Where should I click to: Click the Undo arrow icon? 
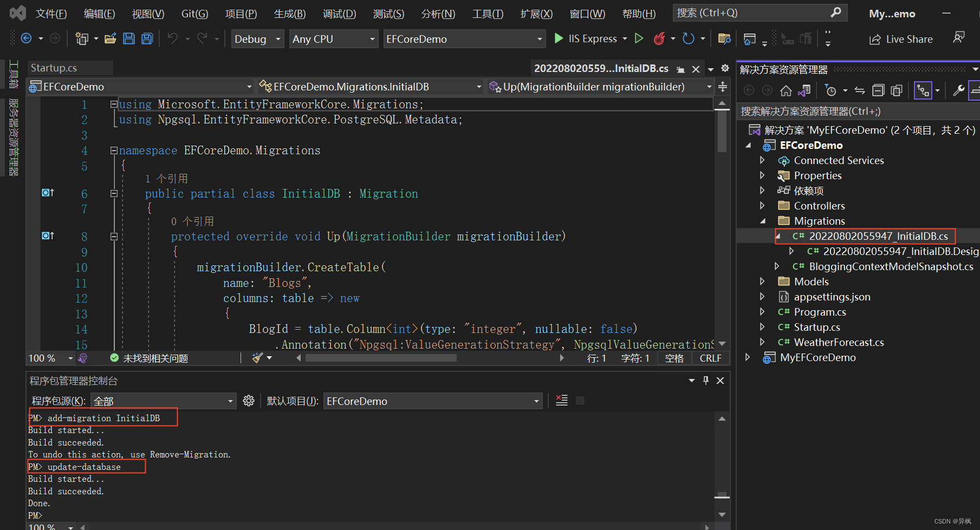click(173, 38)
